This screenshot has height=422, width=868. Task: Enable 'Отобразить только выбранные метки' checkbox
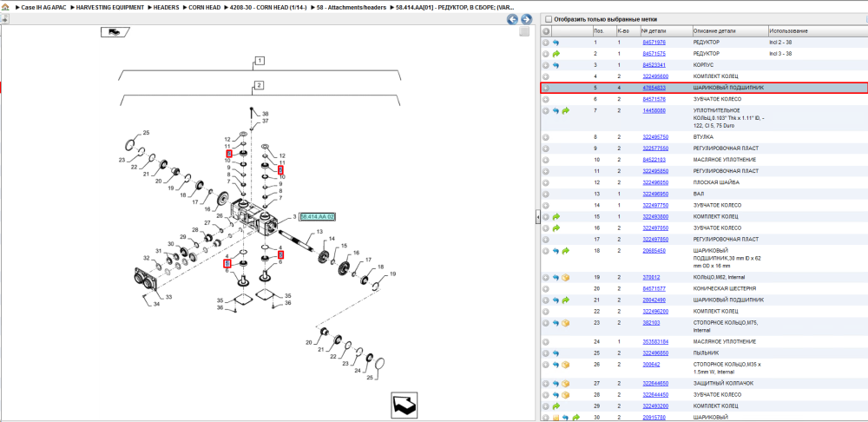click(x=549, y=19)
